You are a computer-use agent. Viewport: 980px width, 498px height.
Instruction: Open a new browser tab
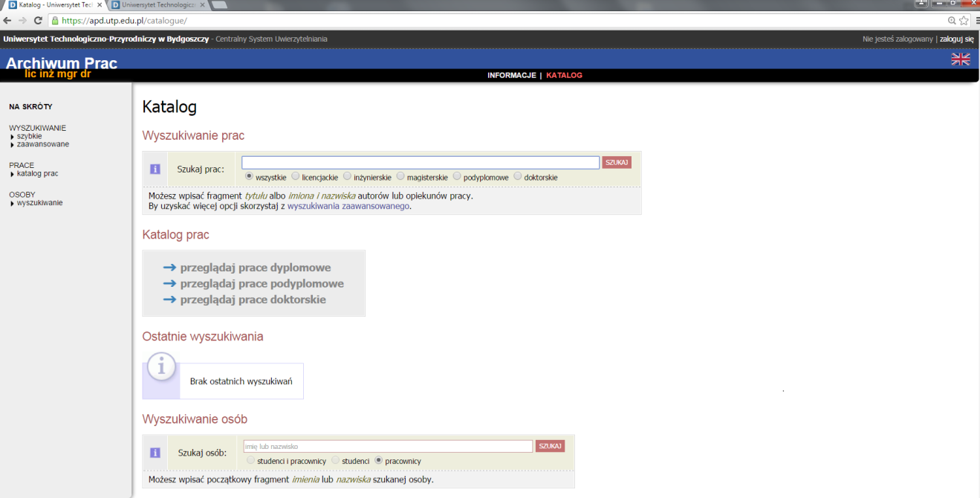pyautogui.click(x=218, y=4)
